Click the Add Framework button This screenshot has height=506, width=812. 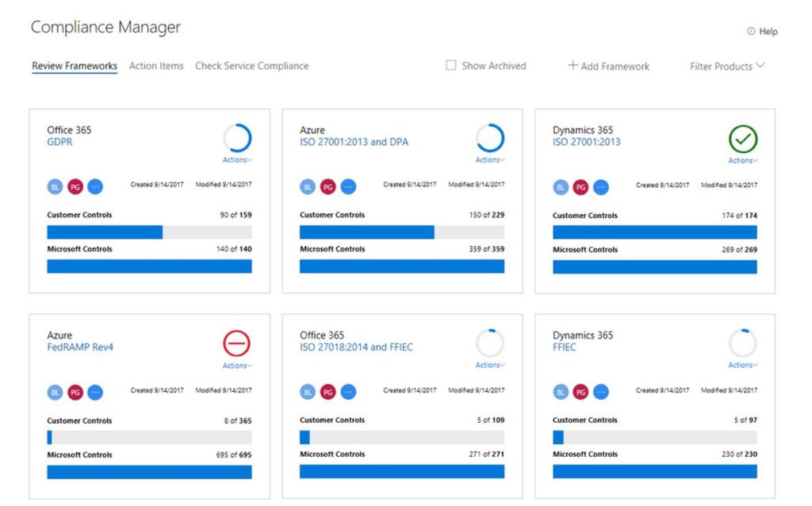point(608,66)
